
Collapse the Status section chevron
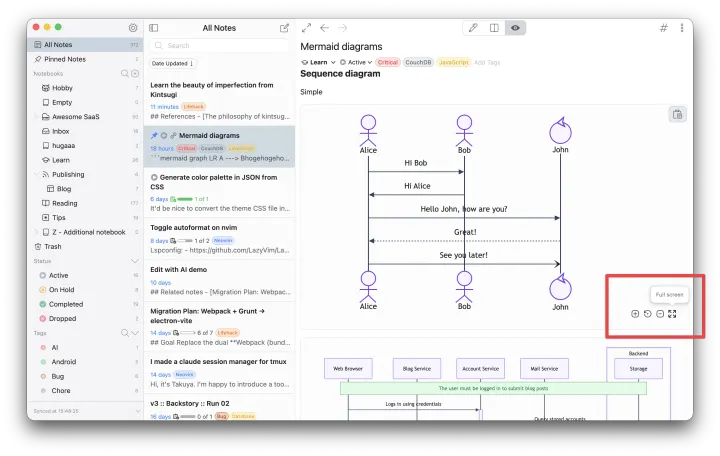(135, 261)
